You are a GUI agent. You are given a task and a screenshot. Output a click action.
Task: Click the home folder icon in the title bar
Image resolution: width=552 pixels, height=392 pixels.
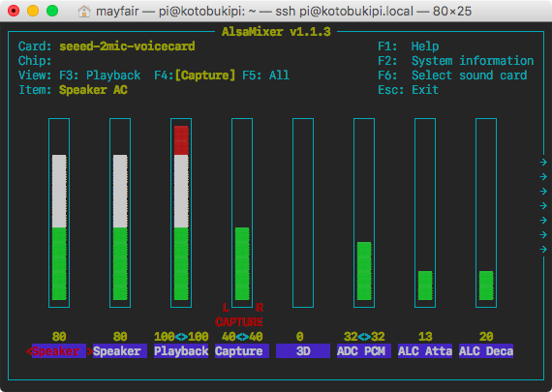pyautogui.click(x=84, y=12)
